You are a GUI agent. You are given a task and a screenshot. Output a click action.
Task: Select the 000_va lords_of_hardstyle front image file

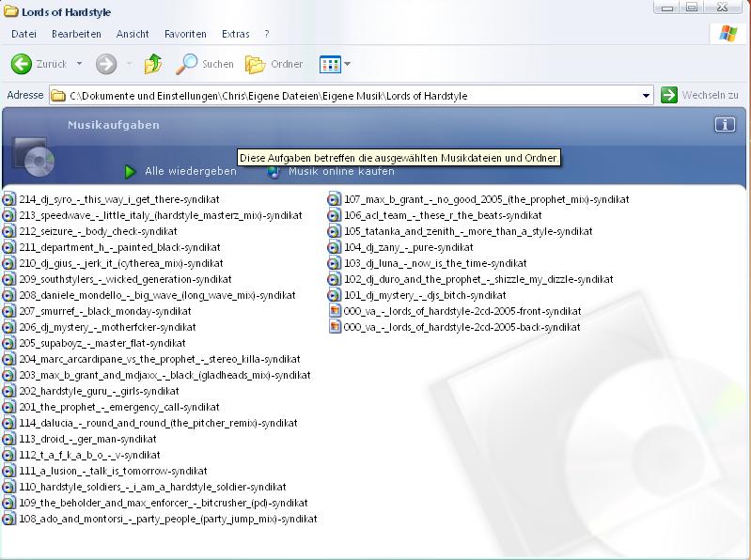pyautogui.click(x=462, y=311)
